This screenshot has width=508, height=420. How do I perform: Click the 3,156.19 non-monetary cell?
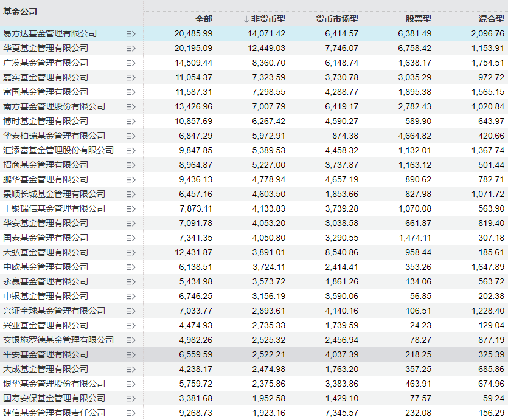pos(269,297)
